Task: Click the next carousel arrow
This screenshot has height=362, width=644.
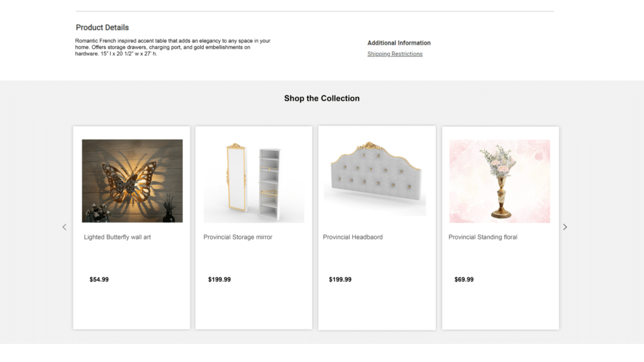Action: [565, 227]
